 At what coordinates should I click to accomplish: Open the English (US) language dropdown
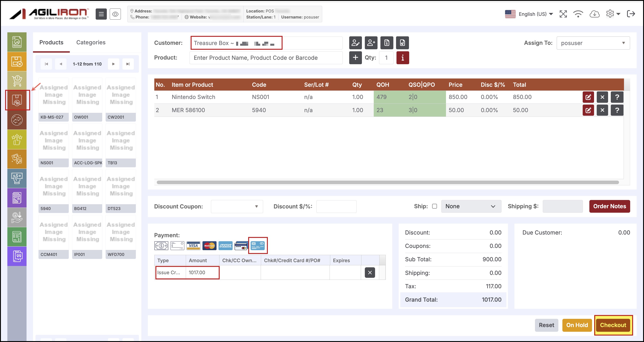529,14
